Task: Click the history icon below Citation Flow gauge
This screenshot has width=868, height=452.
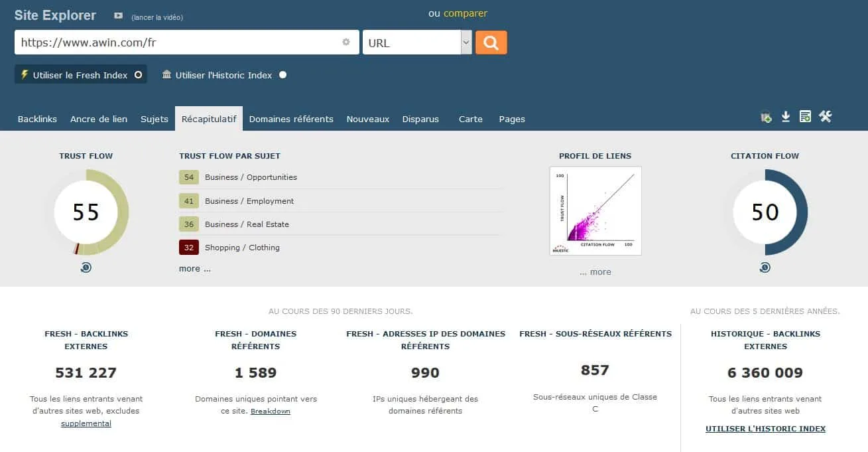Action: 765,267
